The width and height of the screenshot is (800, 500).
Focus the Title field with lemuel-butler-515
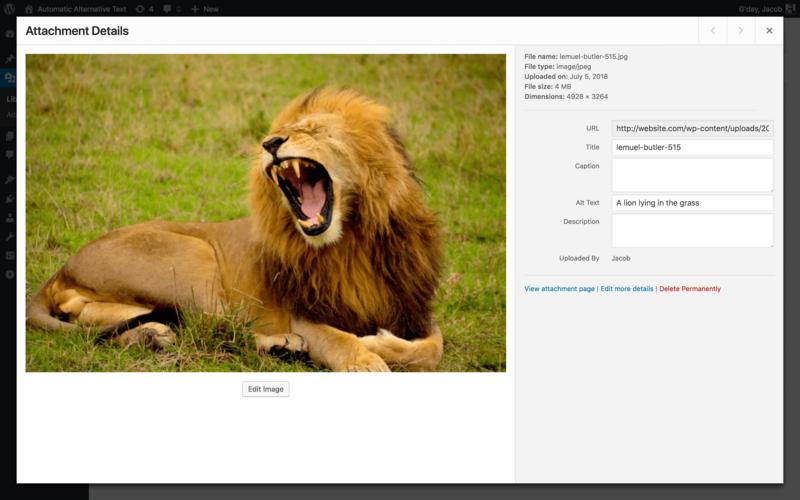[x=692, y=147]
